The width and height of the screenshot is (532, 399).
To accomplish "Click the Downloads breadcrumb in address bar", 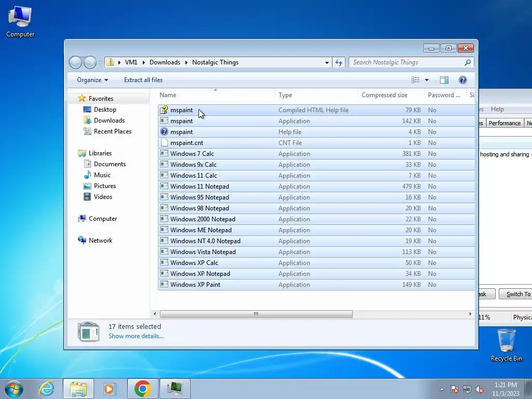I will [165, 62].
